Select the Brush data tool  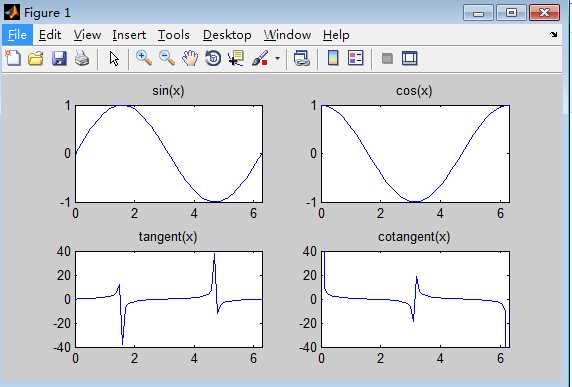click(x=260, y=58)
